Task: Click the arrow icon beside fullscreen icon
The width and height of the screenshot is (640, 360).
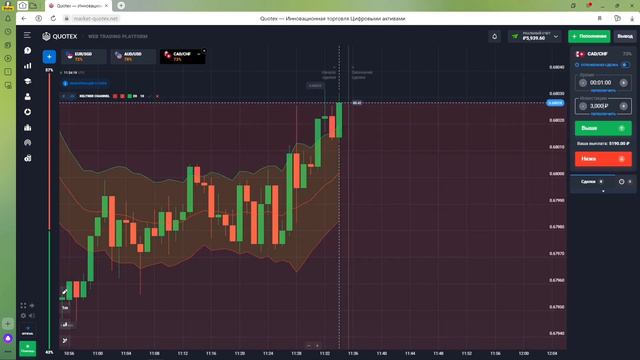Action: click(32, 305)
